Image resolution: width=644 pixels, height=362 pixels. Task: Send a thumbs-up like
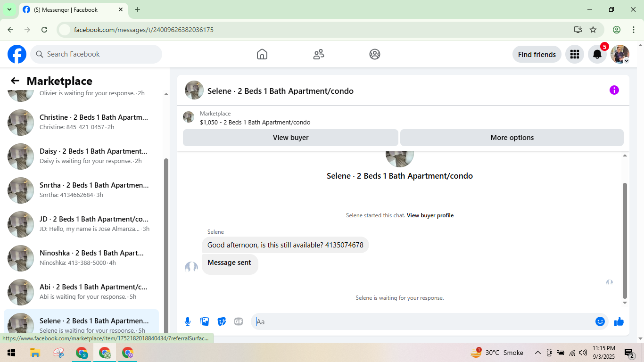[619, 321]
